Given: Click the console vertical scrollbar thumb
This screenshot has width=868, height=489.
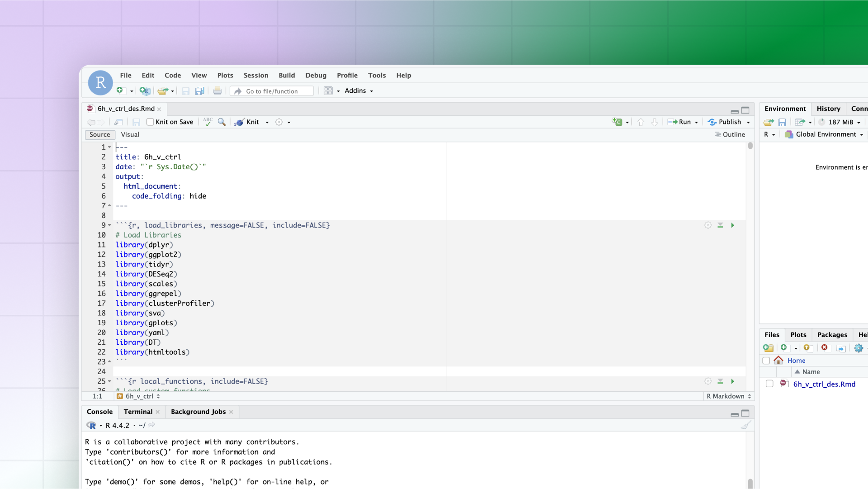Looking at the screenshot, I should [750, 483].
